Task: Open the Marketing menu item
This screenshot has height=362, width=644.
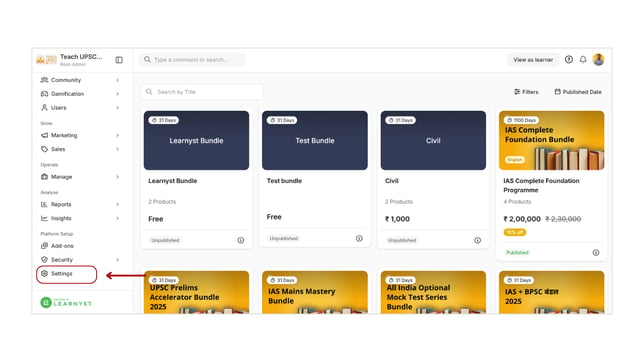Action: [80, 135]
